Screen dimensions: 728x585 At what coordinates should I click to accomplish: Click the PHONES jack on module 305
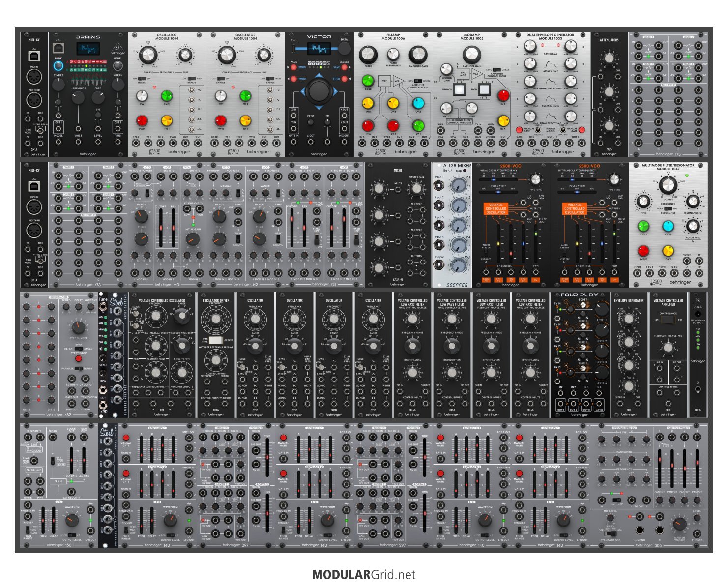point(697,533)
